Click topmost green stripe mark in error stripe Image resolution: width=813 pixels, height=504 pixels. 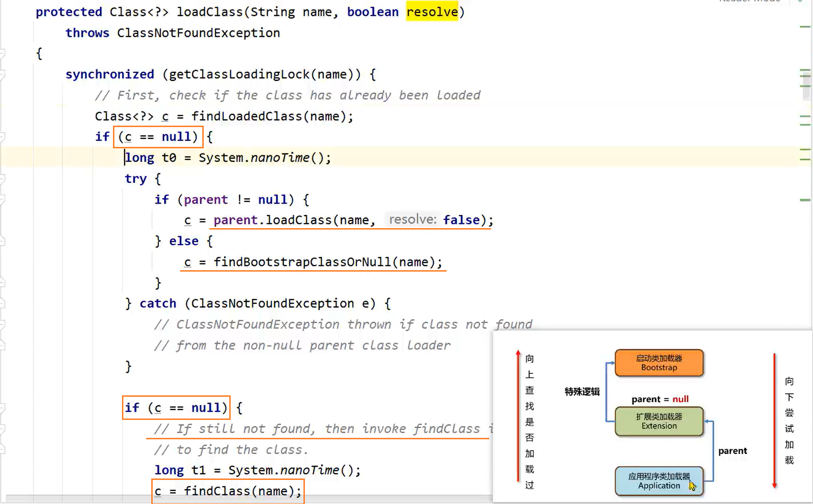pos(805,27)
